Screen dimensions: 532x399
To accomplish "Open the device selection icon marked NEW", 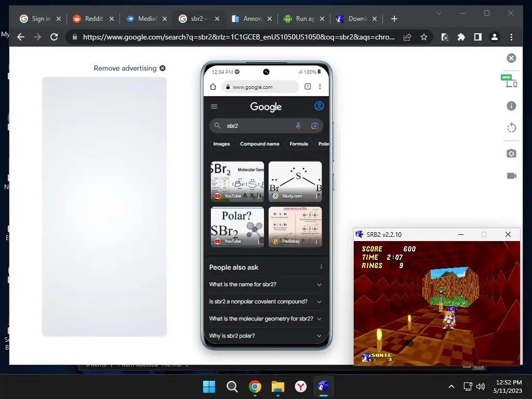I will coord(509,81).
